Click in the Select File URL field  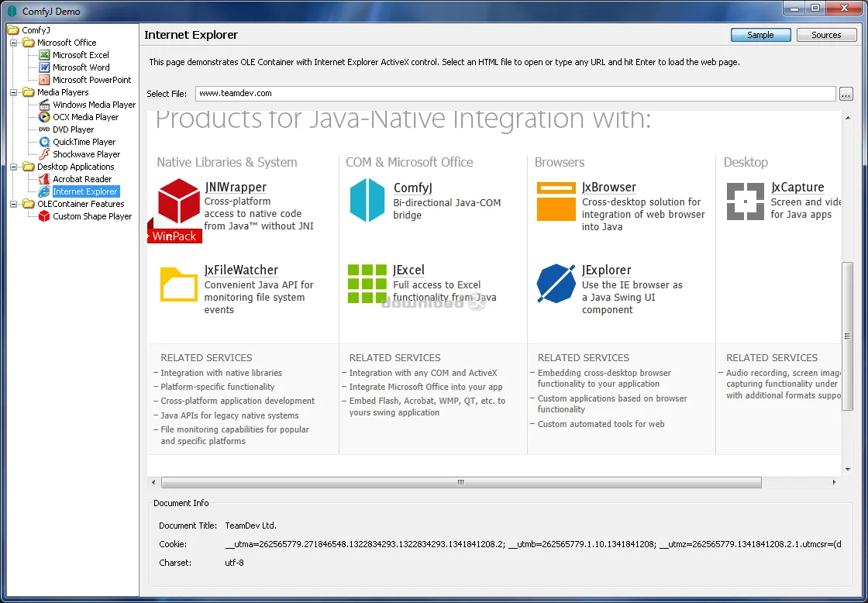tap(515, 94)
